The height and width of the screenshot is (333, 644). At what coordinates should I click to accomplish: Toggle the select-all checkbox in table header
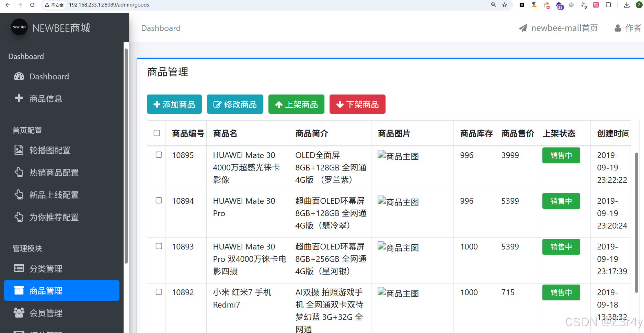coord(157,133)
